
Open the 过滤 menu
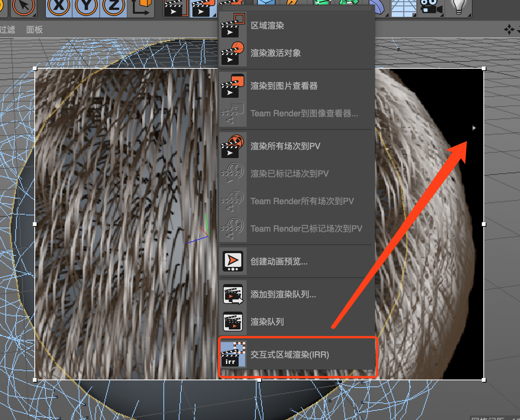pos(8,30)
